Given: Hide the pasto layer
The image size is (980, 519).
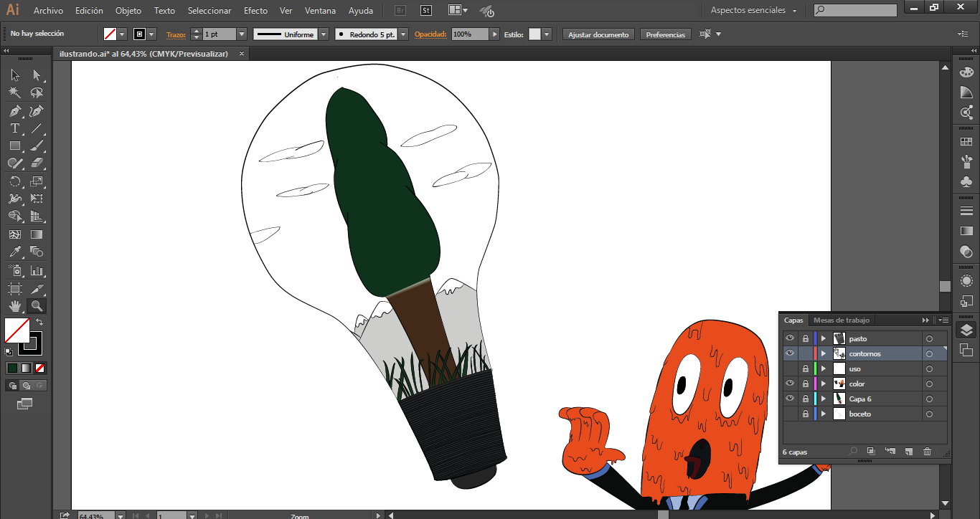Looking at the screenshot, I should [x=790, y=338].
